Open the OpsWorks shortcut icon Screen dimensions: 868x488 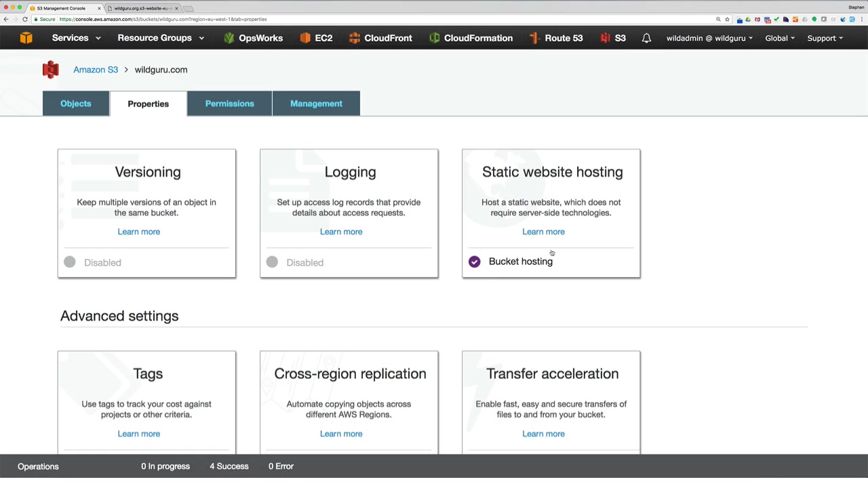click(229, 39)
